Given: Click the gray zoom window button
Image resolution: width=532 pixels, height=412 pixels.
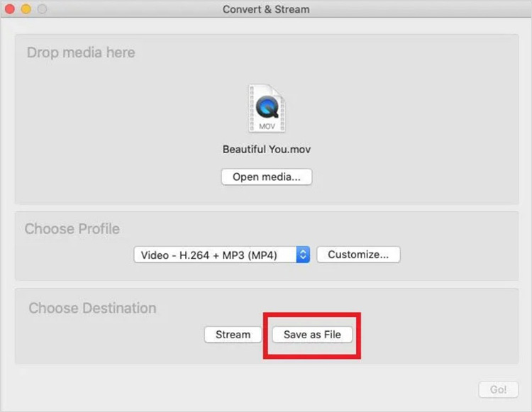Looking at the screenshot, I should point(42,9).
